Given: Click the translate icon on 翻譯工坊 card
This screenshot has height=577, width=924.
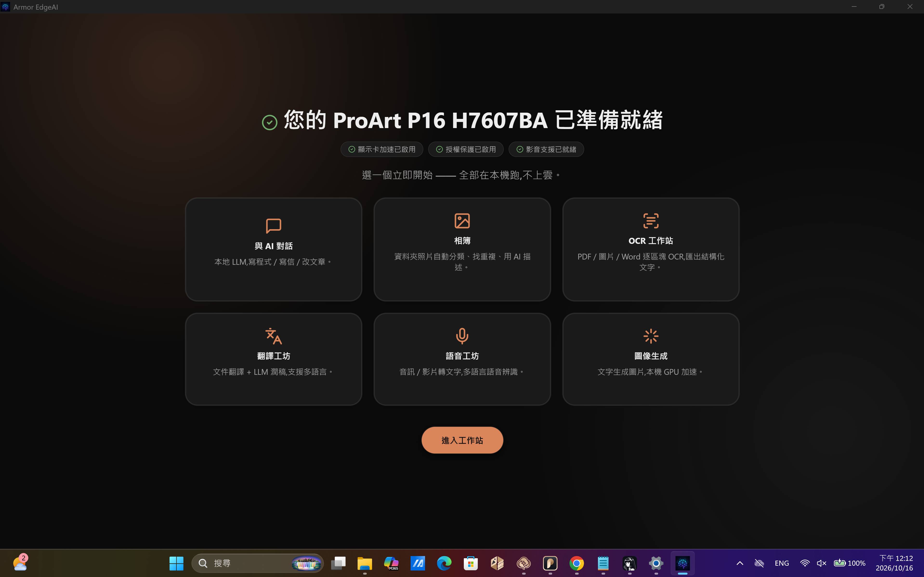Looking at the screenshot, I should [x=273, y=336].
